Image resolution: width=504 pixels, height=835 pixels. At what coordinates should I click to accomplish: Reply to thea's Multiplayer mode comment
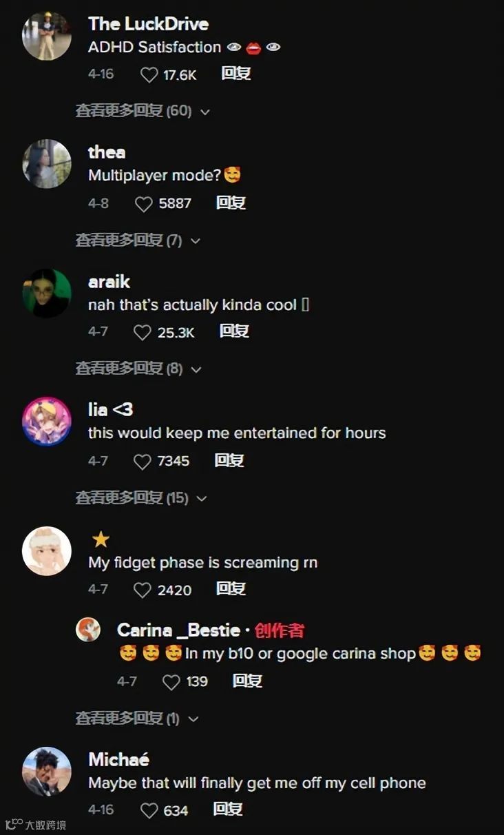coord(231,203)
